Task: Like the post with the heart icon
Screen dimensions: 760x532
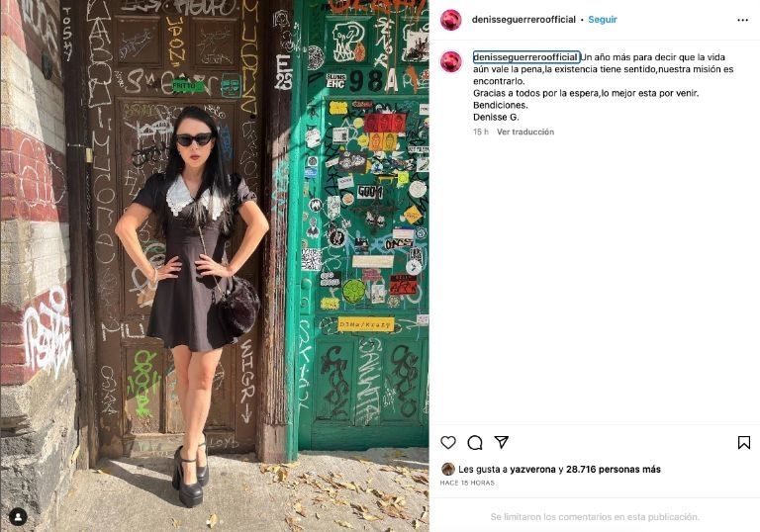Action: coord(448,442)
